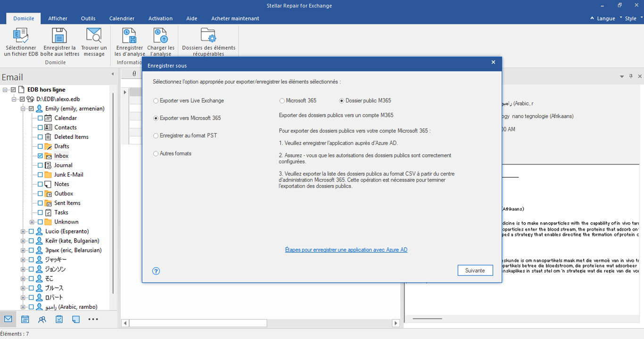Click the folder tree vertical scrollbar
The width and height of the screenshot is (644, 339).
(113, 193)
